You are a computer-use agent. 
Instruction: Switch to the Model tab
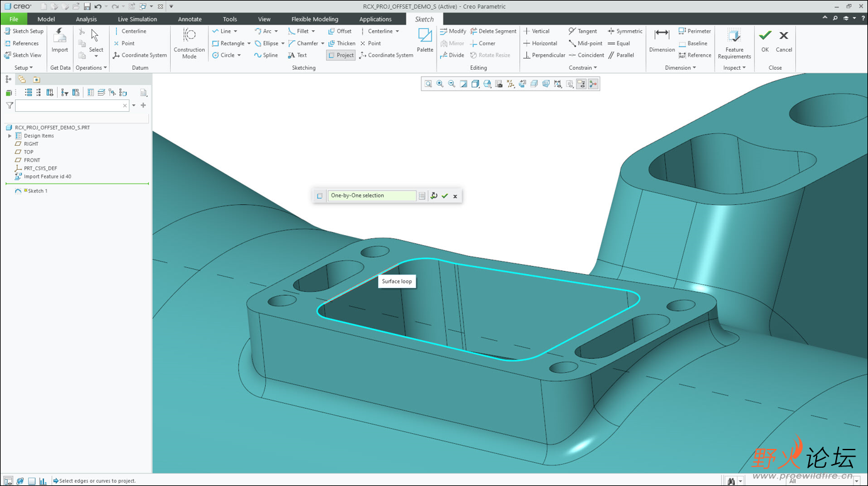[46, 19]
